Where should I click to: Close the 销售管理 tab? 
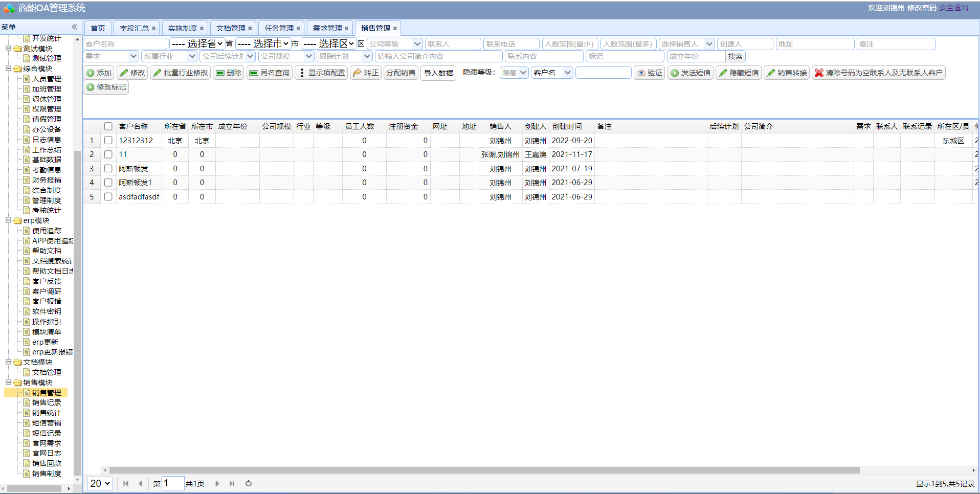click(x=395, y=28)
